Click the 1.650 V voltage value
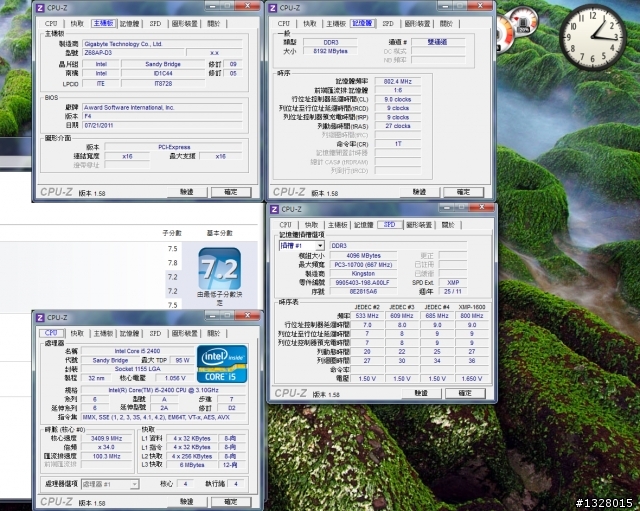The image size is (640, 511). tap(472, 378)
